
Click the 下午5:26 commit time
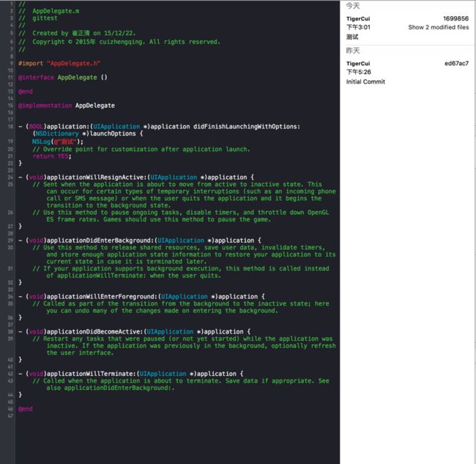[x=359, y=72]
